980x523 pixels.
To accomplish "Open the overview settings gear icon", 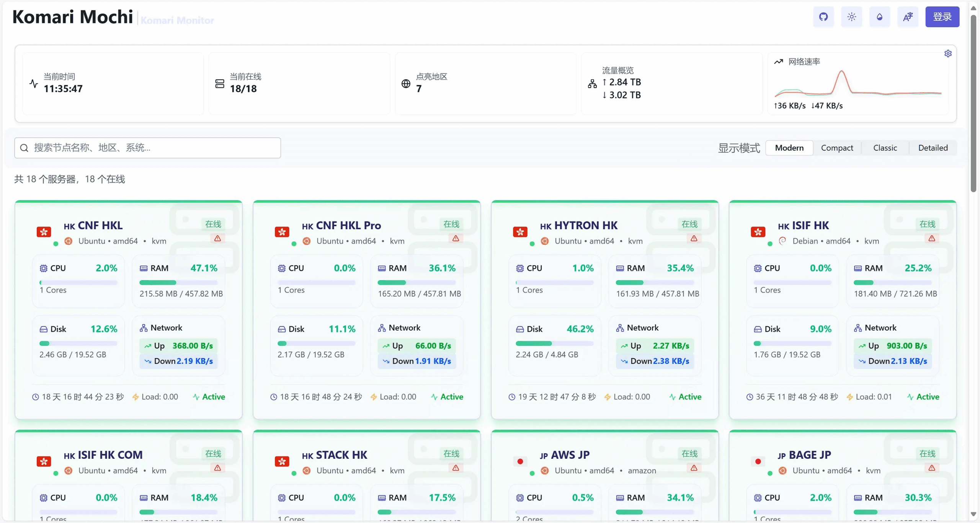I will [948, 54].
